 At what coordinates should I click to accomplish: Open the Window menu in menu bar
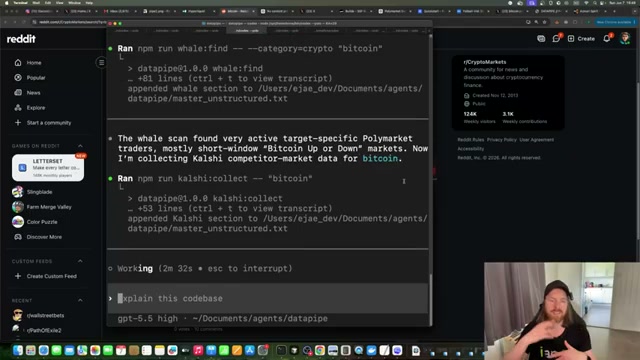click(74, 2)
